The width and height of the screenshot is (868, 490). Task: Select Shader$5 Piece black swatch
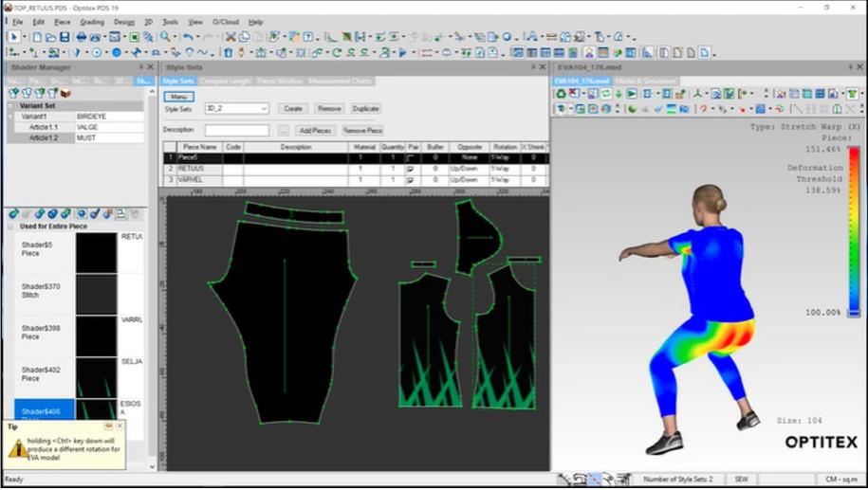97,253
